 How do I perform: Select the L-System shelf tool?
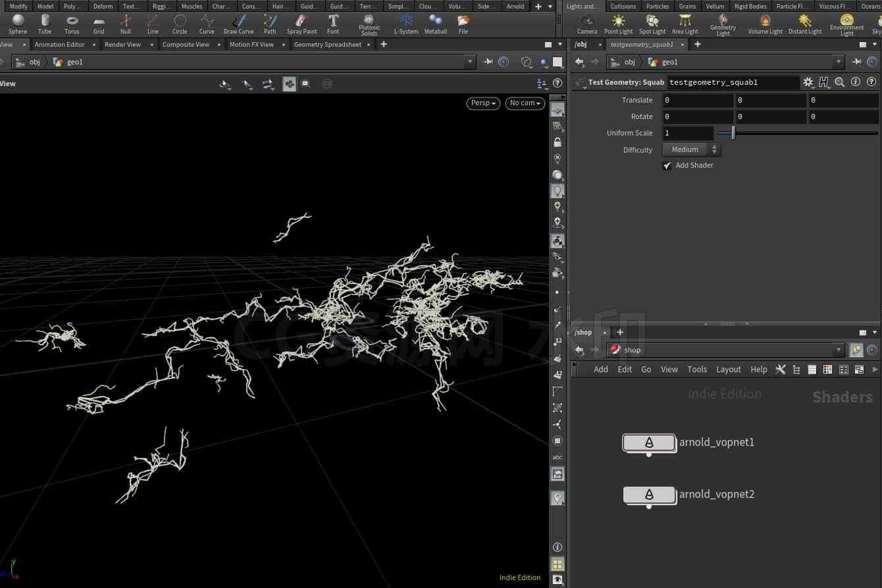coord(406,24)
